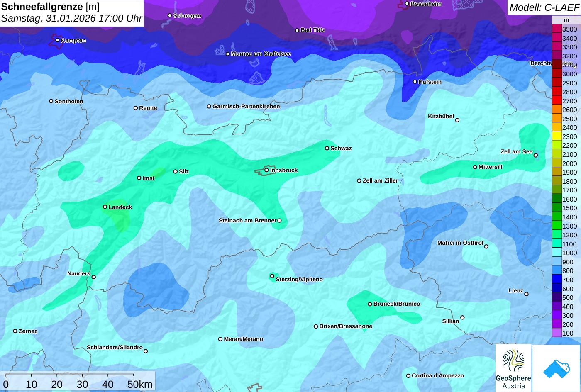Pick the 3500 m legend color swatch
The width and height of the screenshot is (581, 392).
[557, 29]
